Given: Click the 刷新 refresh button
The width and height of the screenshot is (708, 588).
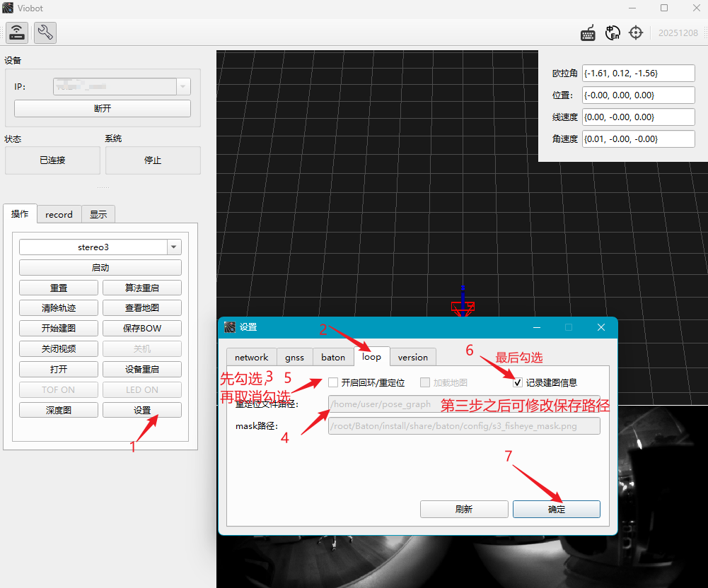Looking at the screenshot, I should (464, 509).
